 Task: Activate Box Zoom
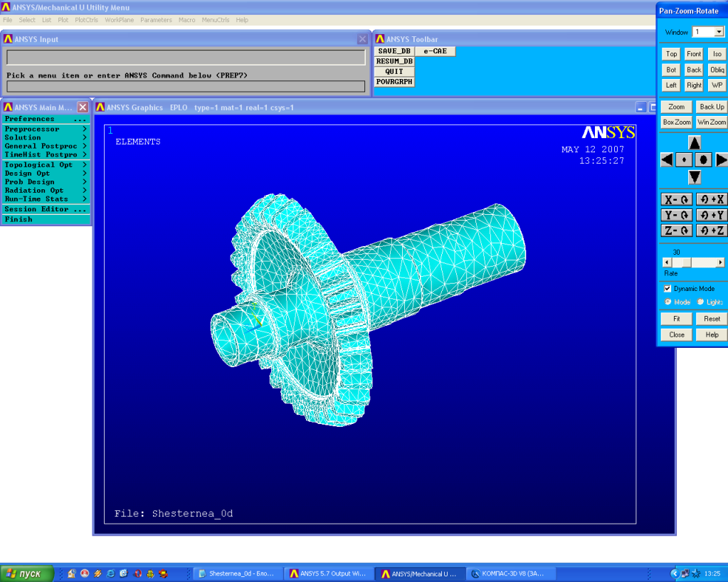coord(677,122)
